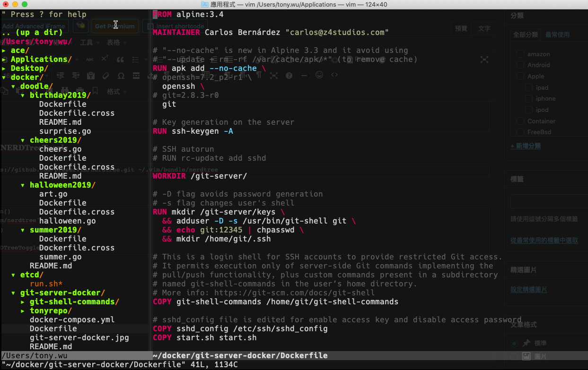Viewport: 588px width, 370px height.
Task: Check the Apple category checkbox
Action: tap(520, 76)
